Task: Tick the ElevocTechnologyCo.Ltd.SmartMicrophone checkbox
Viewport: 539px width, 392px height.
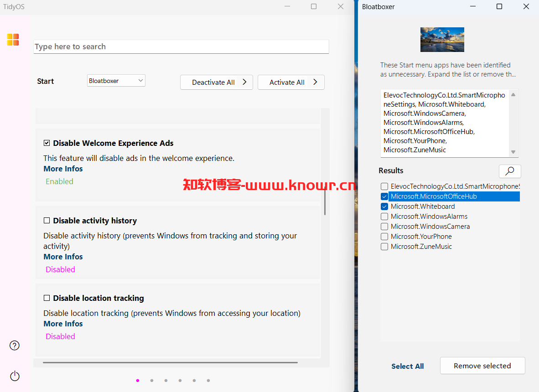Action: pos(384,186)
